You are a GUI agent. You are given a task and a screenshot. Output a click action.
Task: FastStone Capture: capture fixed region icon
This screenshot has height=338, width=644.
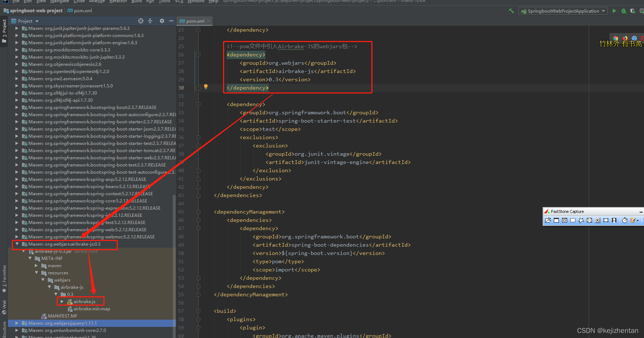tap(606, 220)
